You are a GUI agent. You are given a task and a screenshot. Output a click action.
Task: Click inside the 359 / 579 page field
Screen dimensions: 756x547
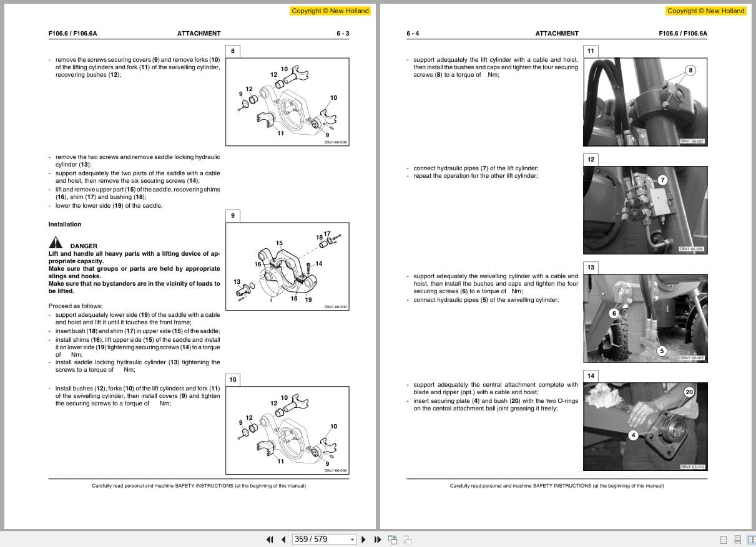click(x=315, y=539)
